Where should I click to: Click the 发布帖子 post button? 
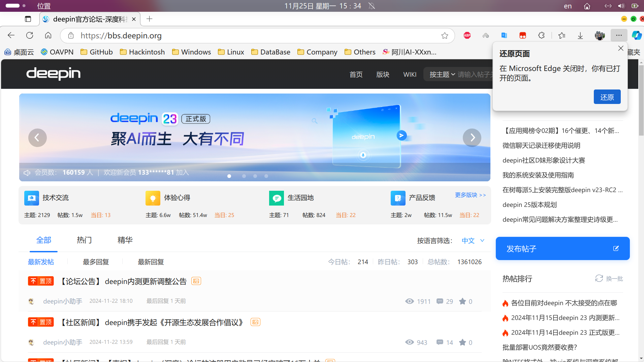(x=562, y=248)
